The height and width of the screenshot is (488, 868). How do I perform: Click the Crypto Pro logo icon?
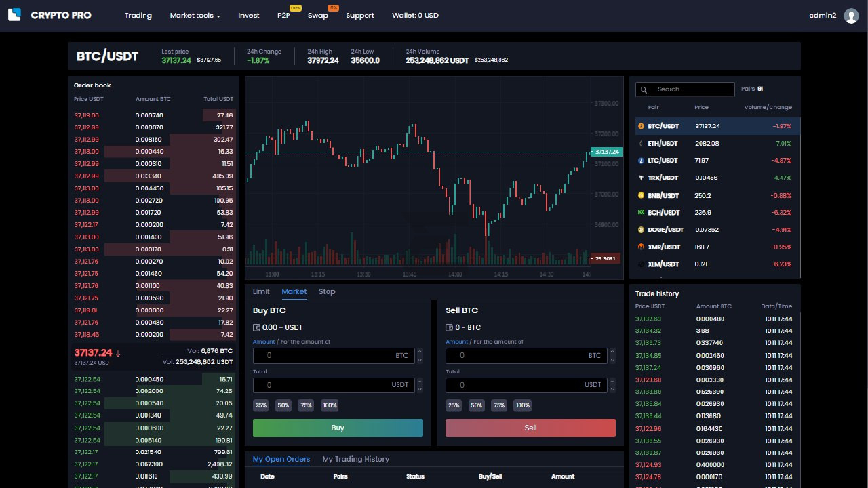[x=14, y=14]
